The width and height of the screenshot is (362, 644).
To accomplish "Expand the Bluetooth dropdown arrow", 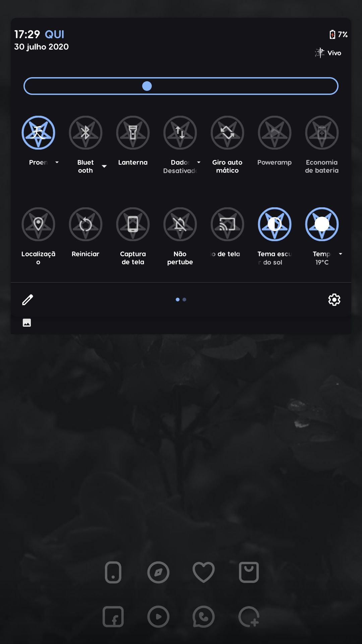I will (x=104, y=166).
